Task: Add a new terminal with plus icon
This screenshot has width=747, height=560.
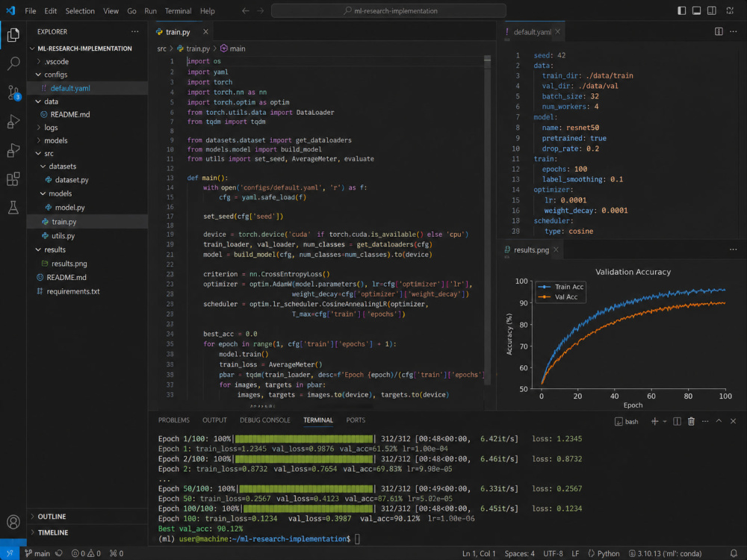Action: point(654,421)
